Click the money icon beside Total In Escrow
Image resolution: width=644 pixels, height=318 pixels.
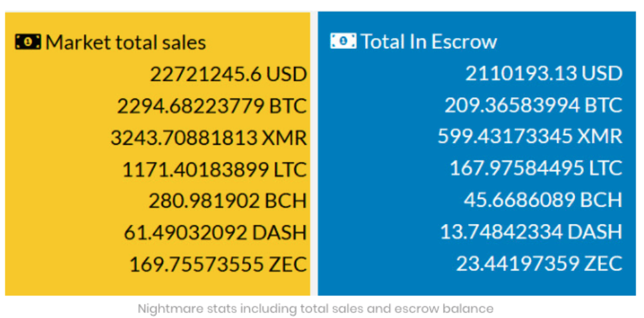pos(343,41)
